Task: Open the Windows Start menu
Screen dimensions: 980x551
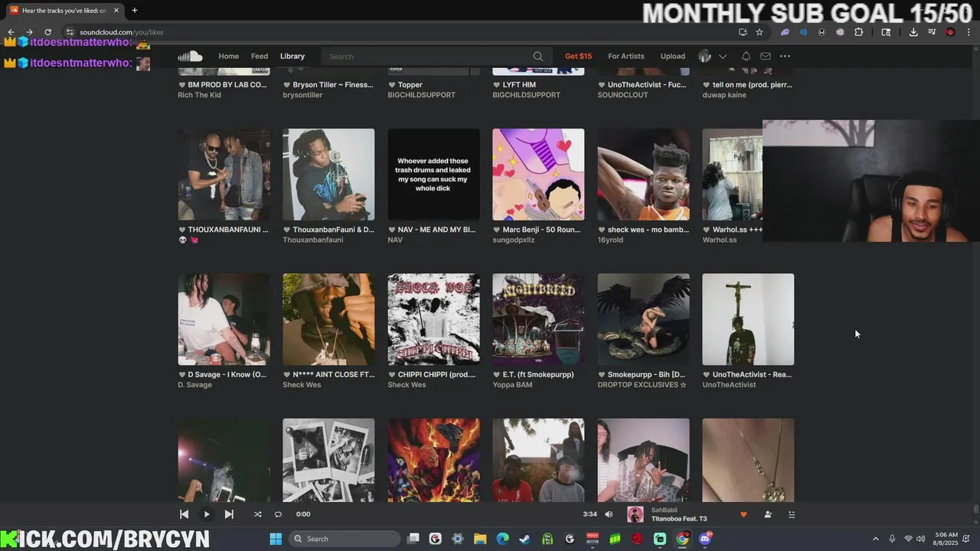Action: pyautogui.click(x=276, y=539)
